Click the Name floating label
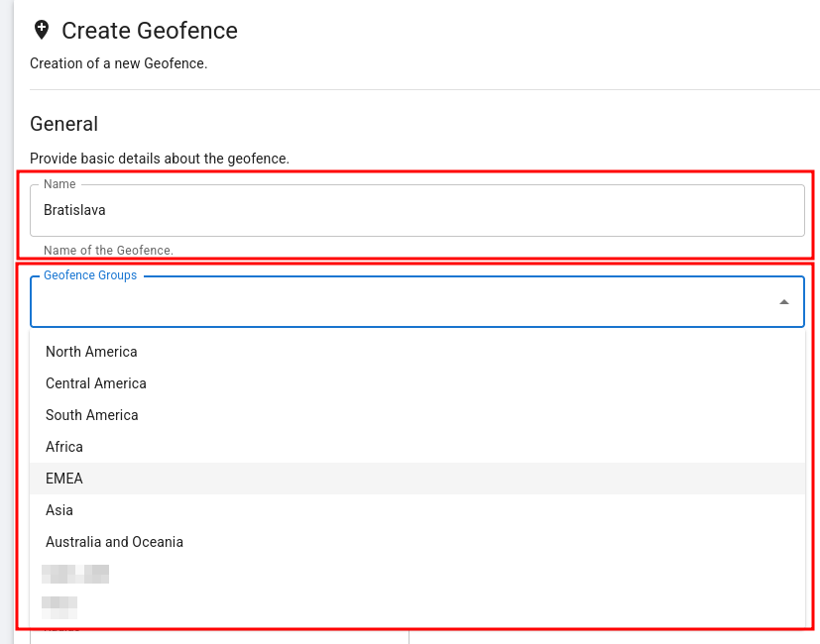This screenshot has height=644, width=820. (x=59, y=184)
